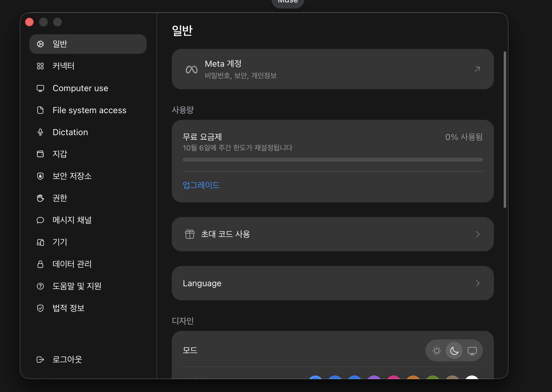Choose the white accent color swatch
Image resolution: width=552 pixels, height=392 pixels.
click(472, 378)
